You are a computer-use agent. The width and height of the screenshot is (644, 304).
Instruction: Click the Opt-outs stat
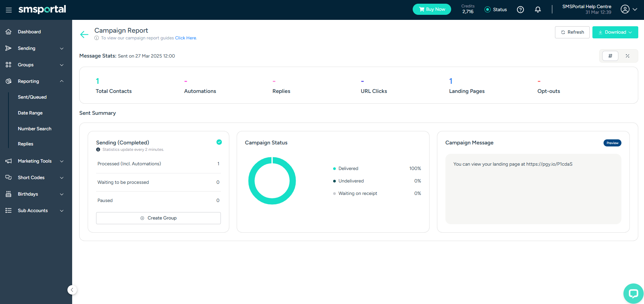[x=549, y=86]
